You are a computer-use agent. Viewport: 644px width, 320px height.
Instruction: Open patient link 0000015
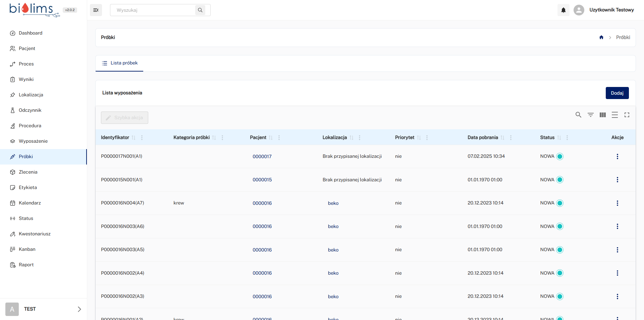[262, 180]
